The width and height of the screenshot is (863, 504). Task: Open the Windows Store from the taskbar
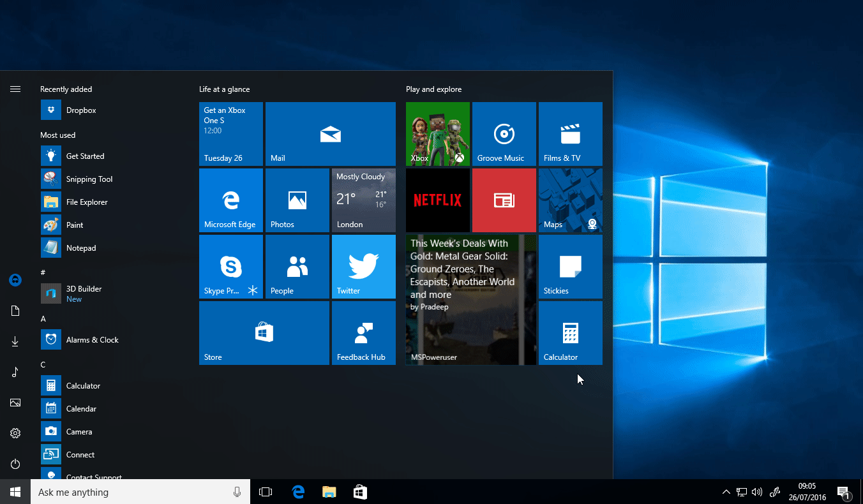tap(359, 492)
